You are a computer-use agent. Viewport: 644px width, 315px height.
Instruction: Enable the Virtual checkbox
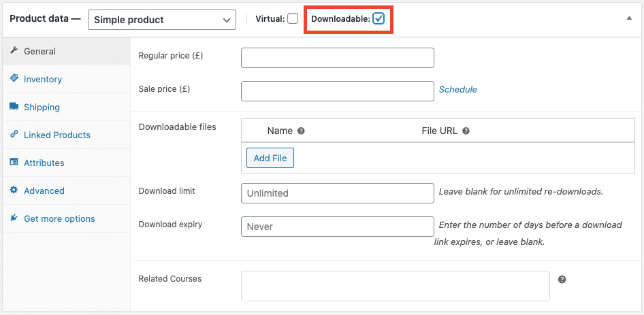click(293, 19)
